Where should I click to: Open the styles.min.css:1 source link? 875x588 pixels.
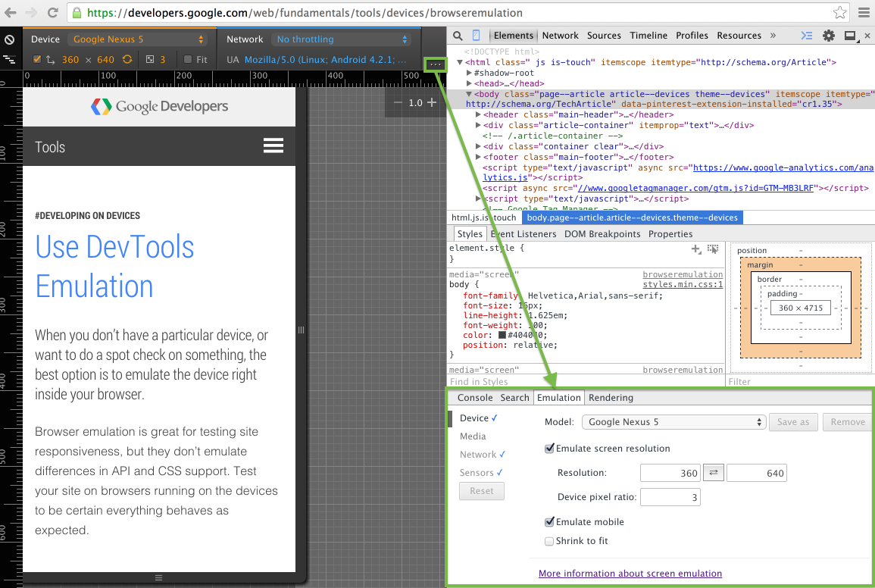point(683,284)
